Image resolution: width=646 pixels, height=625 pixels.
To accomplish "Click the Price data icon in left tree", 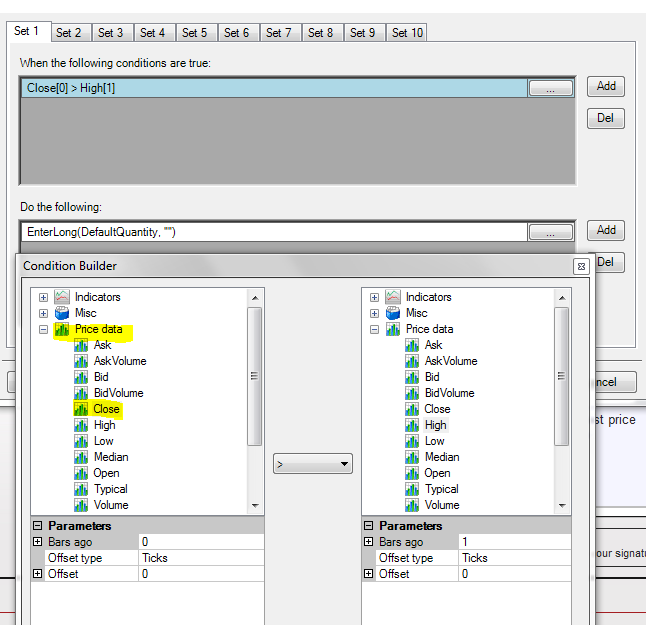I will (62, 329).
